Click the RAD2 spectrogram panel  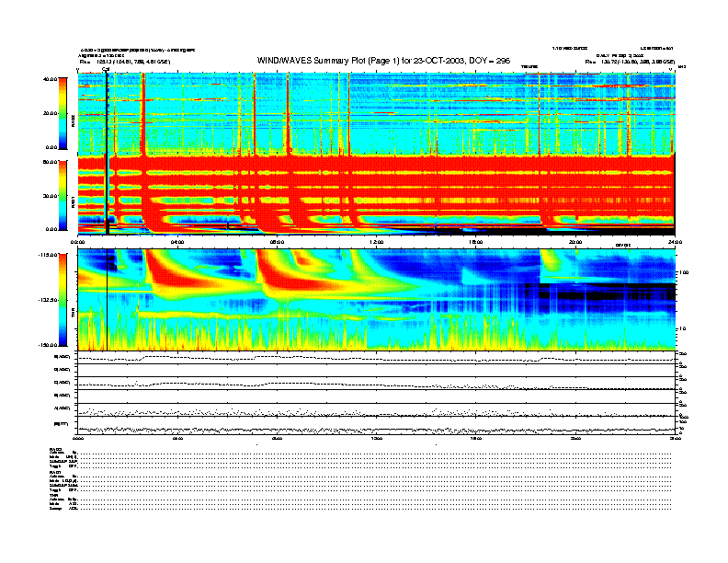coord(376,114)
